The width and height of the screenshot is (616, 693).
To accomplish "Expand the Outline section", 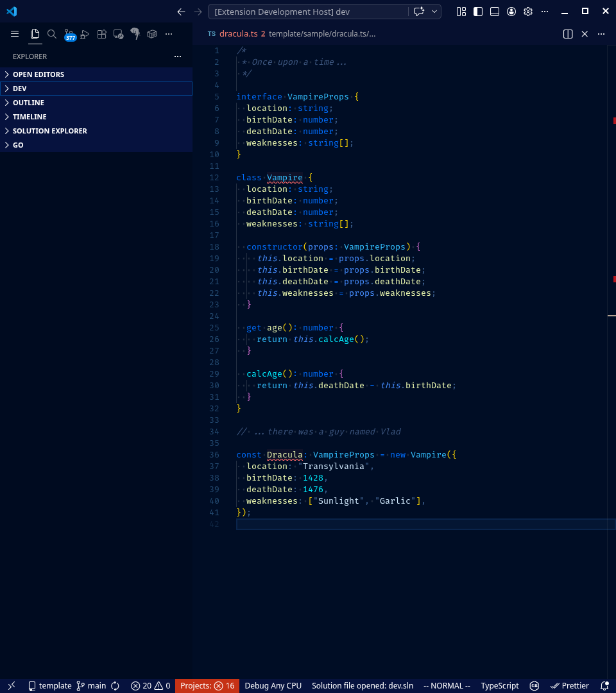I will pyautogui.click(x=96, y=103).
